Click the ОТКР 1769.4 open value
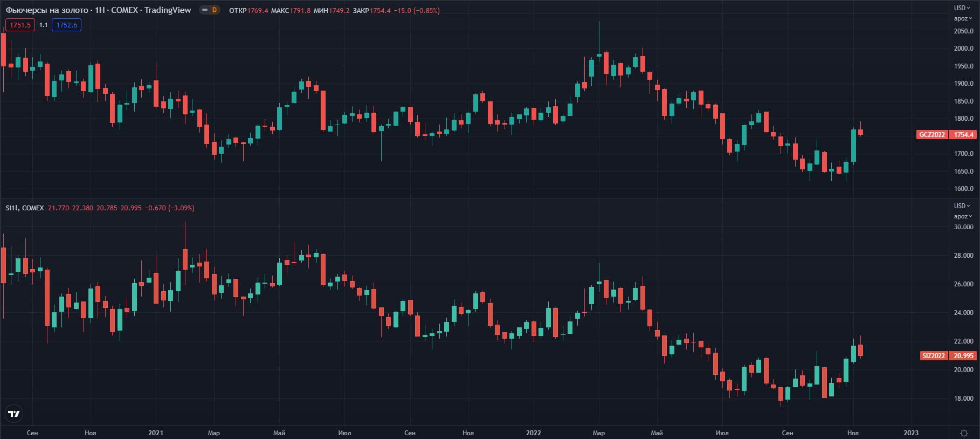980x439 pixels. pos(249,10)
